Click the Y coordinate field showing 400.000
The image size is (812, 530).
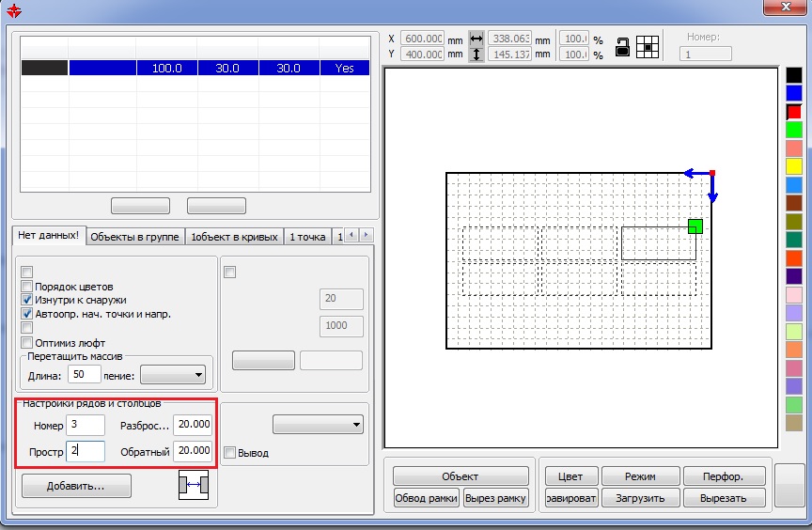point(422,55)
